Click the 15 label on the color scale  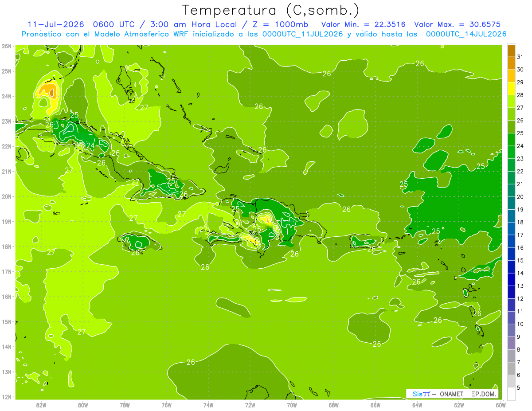coord(520,260)
